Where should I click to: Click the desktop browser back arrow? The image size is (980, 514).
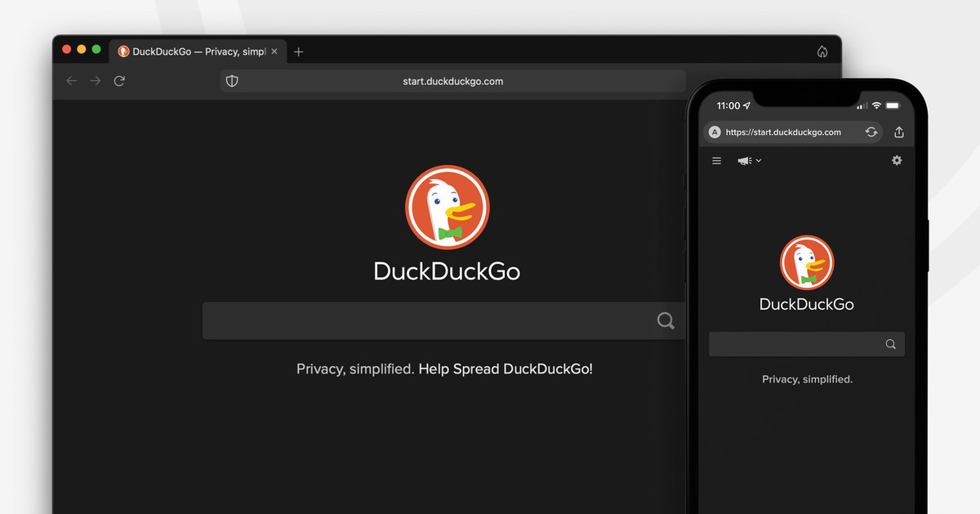tap(72, 81)
